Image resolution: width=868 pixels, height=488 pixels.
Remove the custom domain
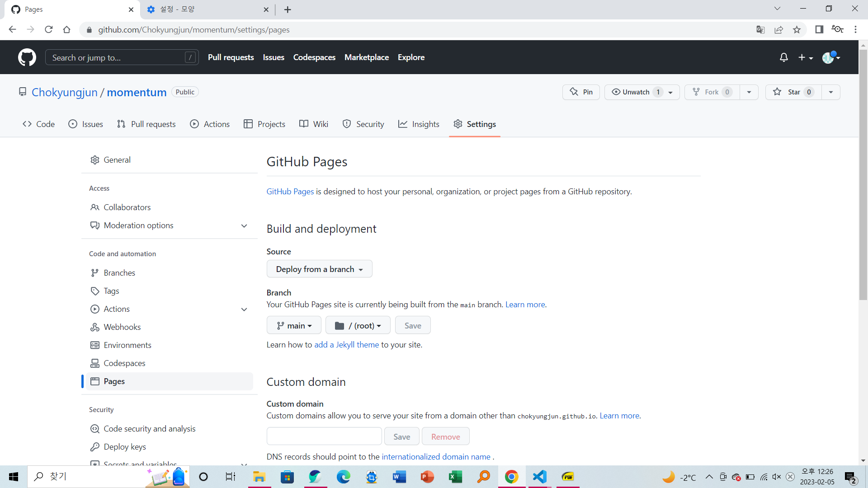(x=445, y=436)
